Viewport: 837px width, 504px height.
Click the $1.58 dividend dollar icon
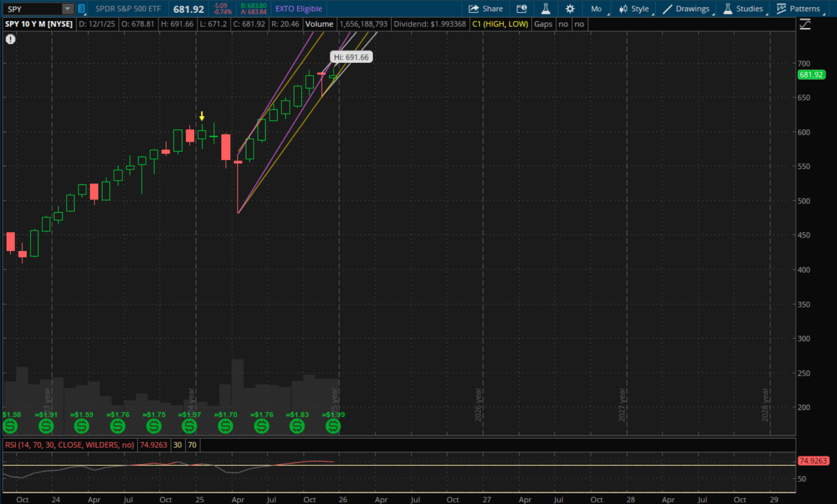[x=10, y=426]
